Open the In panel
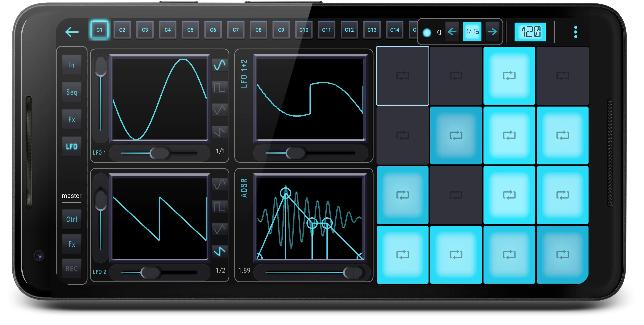This screenshot has width=644, height=325. coord(72,65)
